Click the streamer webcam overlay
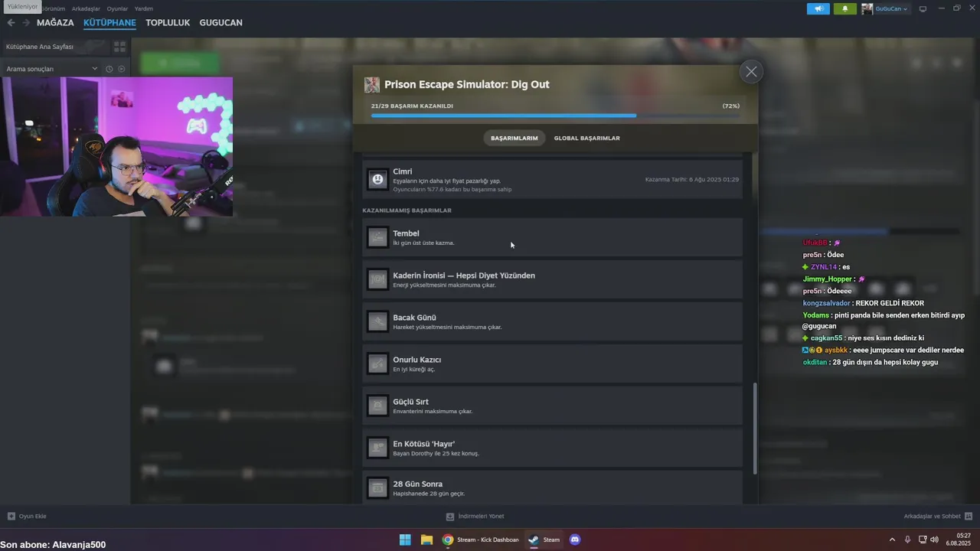980x551 pixels. click(116, 147)
